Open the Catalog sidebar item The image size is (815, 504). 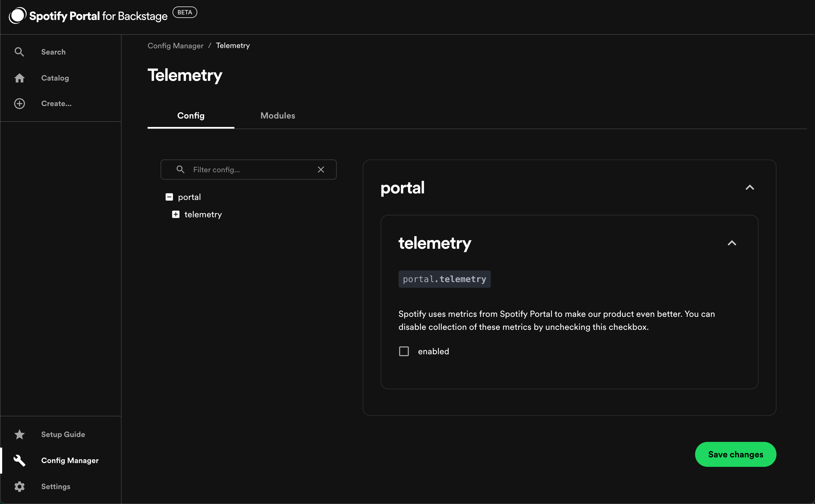click(x=60, y=78)
